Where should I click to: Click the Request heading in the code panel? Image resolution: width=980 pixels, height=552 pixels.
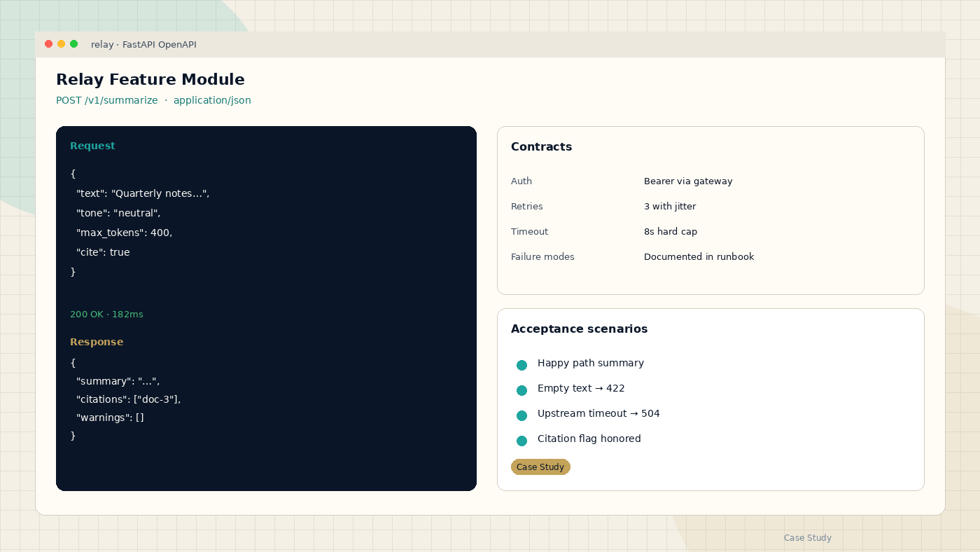coord(92,146)
